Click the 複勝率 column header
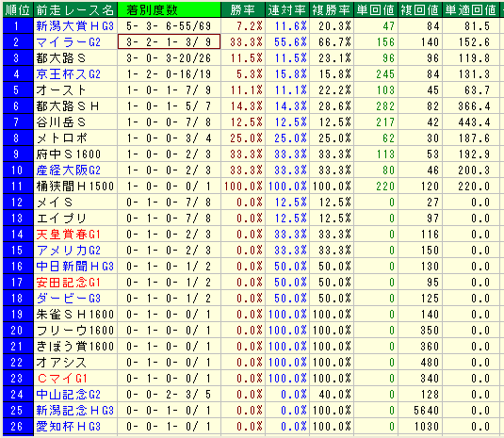 [332, 10]
